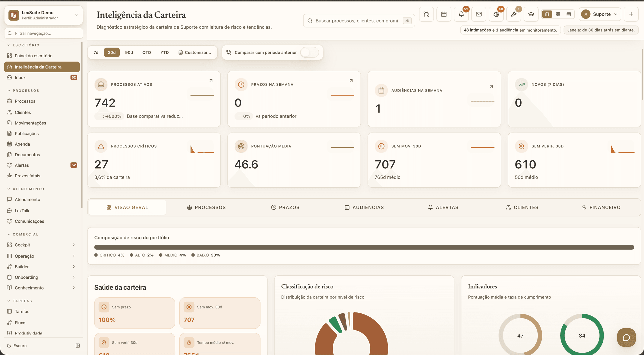Expand the Onboarding submenu chevron
Screen dimensions: 644x355
pyautogui.click(x=73, y=277)
